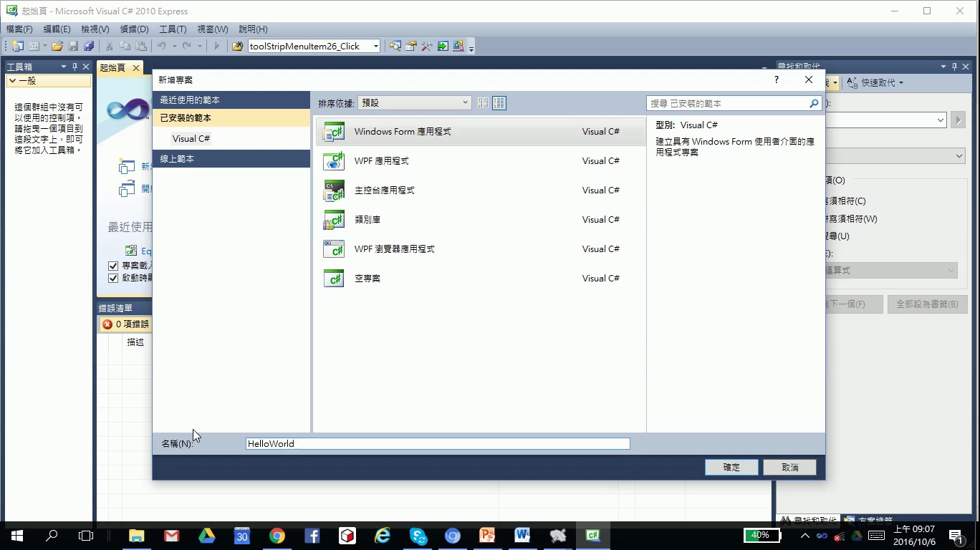Open the 說明(H) menu
The height and width of the screenshot is (550, 980).
click(x=253, y=29)
